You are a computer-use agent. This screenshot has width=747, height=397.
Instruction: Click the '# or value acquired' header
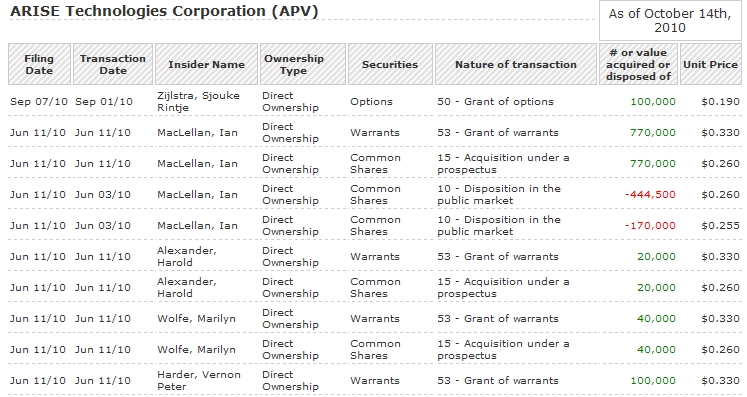tap(638, 64)
